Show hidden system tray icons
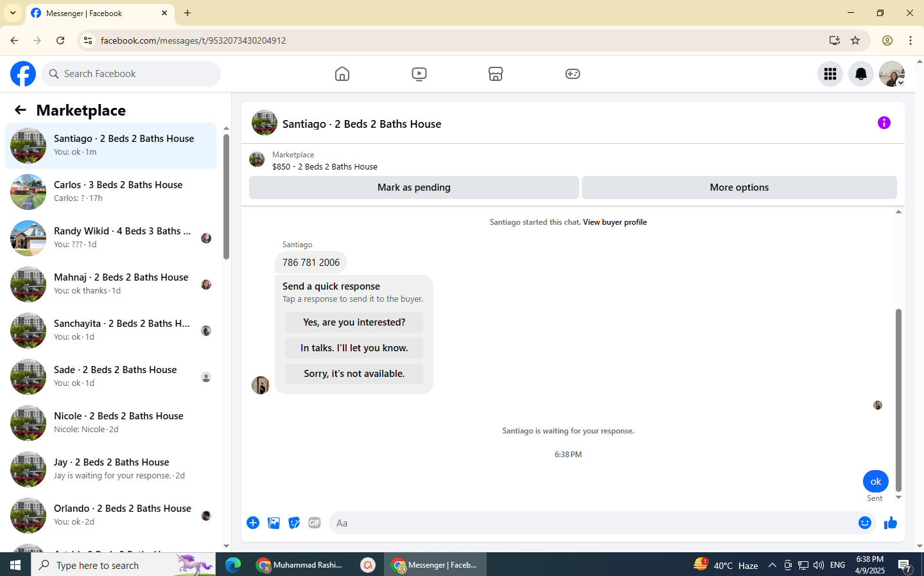 [772, 565]
